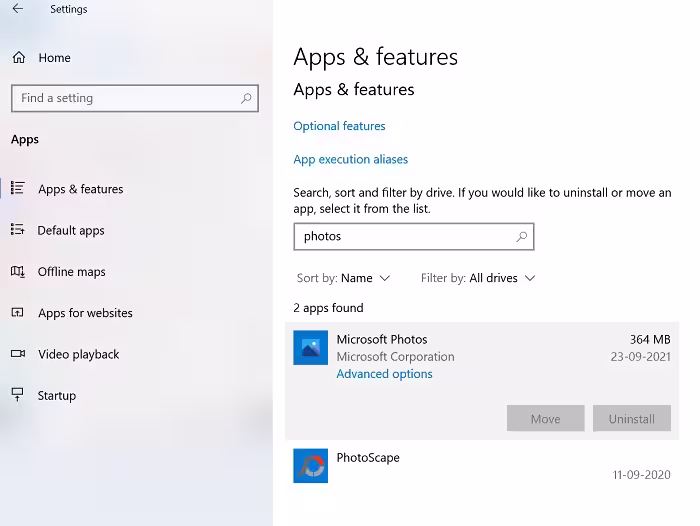Open App execution aliases link

(x=350, y=159)
